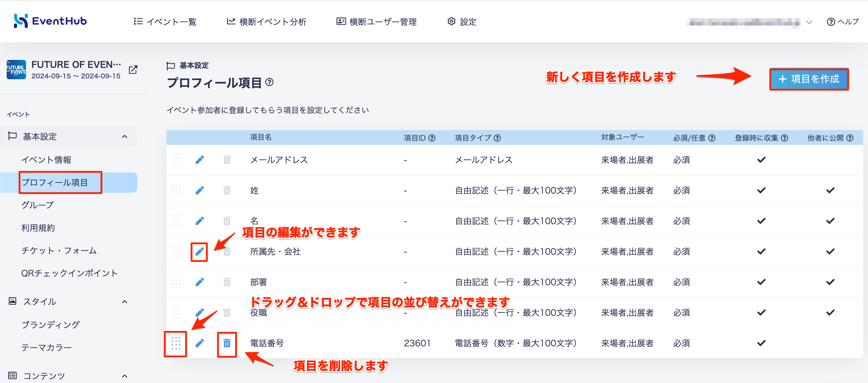Click drag handle of 部署 row

176,282
